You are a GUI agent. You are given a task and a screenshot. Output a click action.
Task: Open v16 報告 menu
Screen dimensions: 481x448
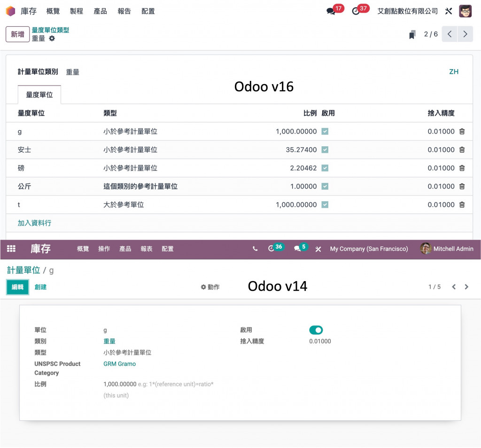[124, 11]
